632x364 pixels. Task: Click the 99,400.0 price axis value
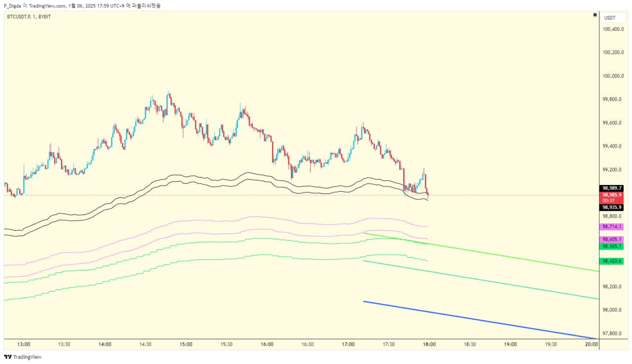613,146
